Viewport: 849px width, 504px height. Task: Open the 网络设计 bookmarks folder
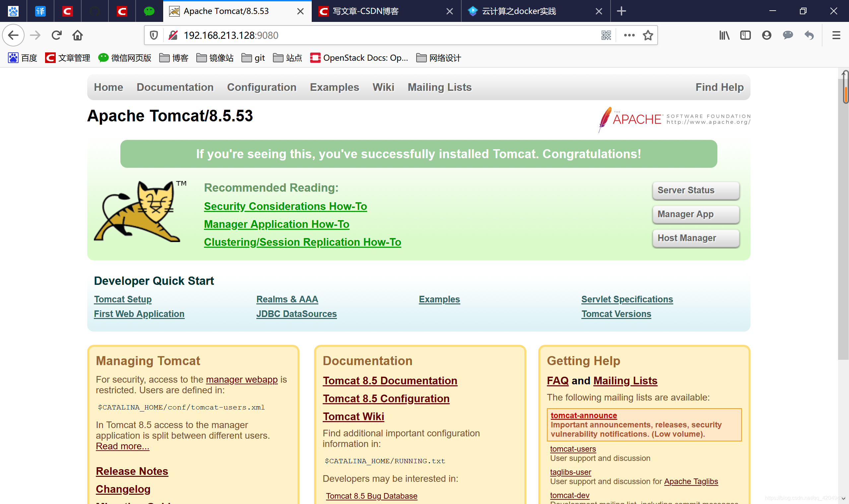coord(438,58)
